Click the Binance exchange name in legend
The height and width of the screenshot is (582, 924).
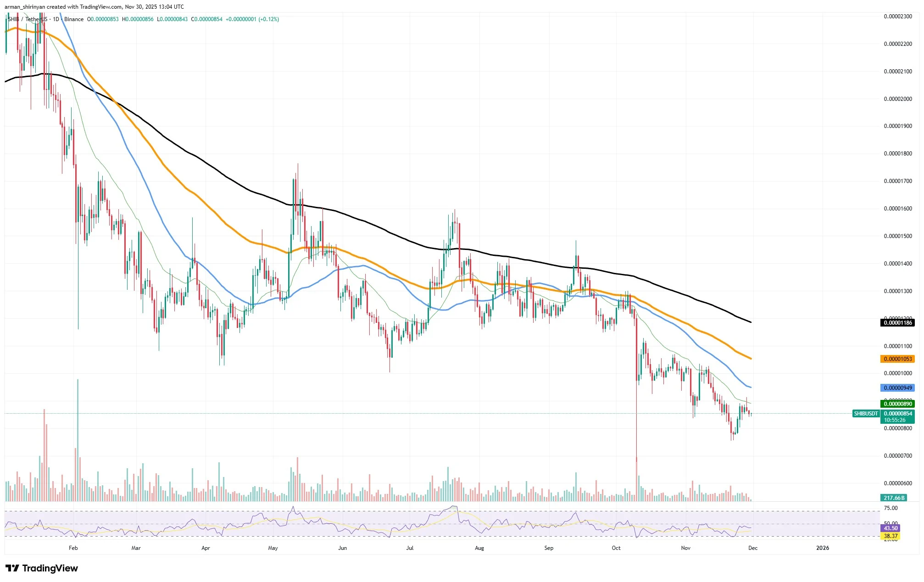coord(74,19)
